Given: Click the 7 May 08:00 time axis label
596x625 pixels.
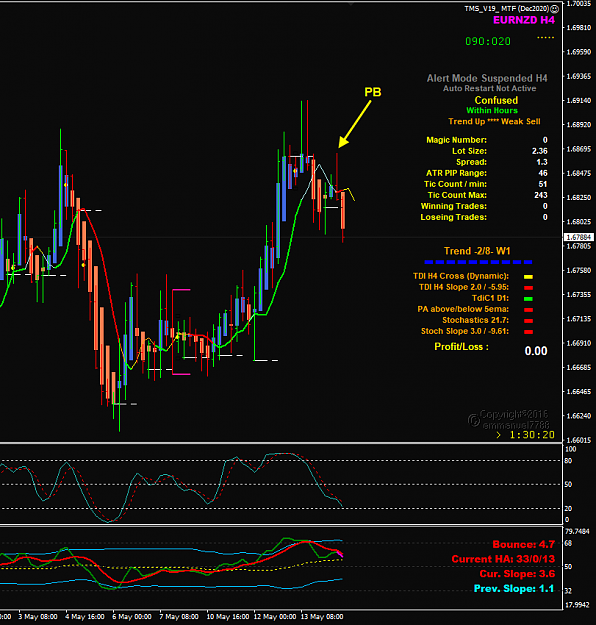Looking at the screenshot, I should click(179, 617).
